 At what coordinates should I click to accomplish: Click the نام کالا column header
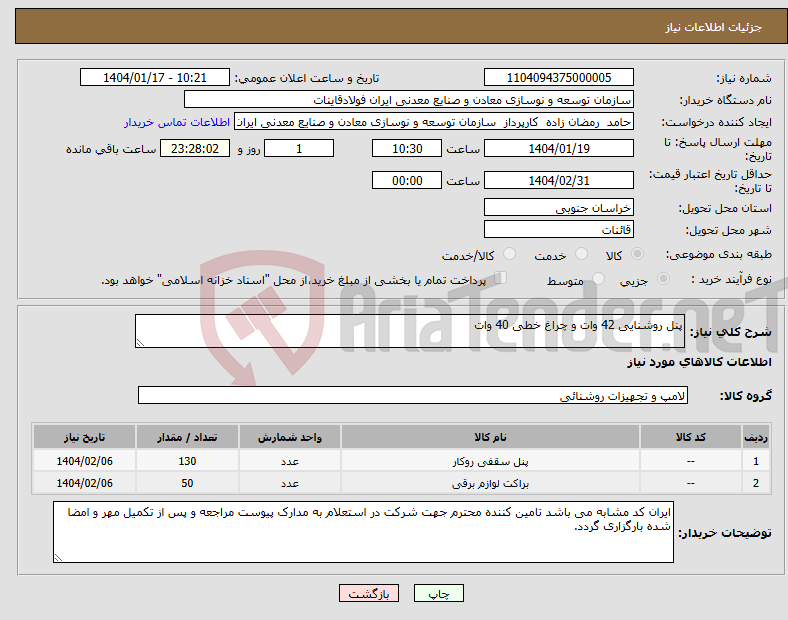(x=490, y=437)
